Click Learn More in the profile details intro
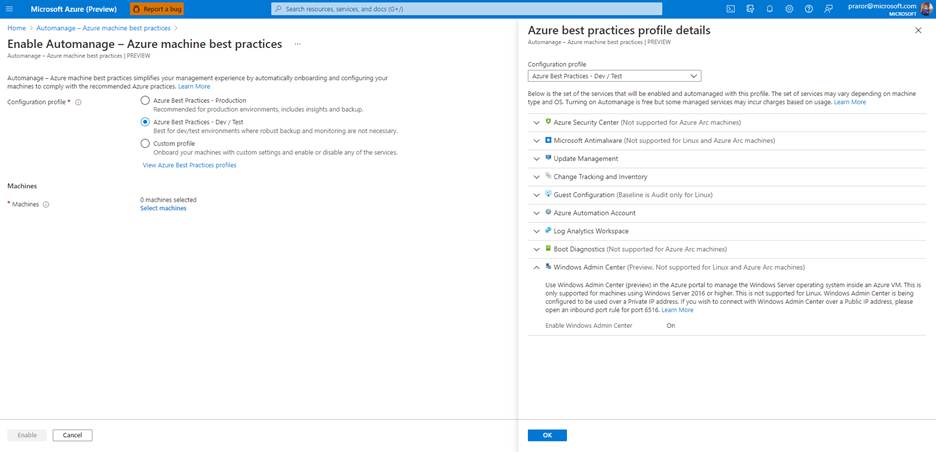 [850, 102]
